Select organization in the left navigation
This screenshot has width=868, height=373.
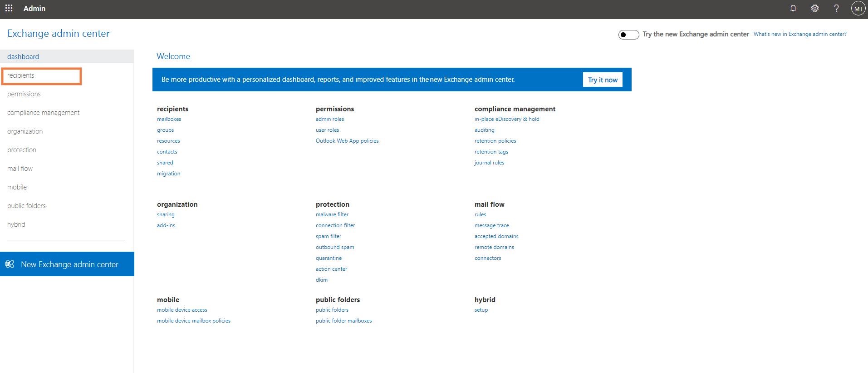click(25, 131)
